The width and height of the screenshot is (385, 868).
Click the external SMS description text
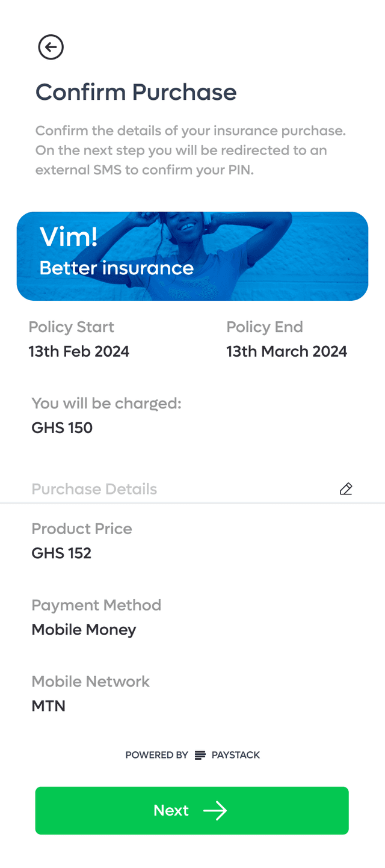pyautogui.click(x=191, y=150)
